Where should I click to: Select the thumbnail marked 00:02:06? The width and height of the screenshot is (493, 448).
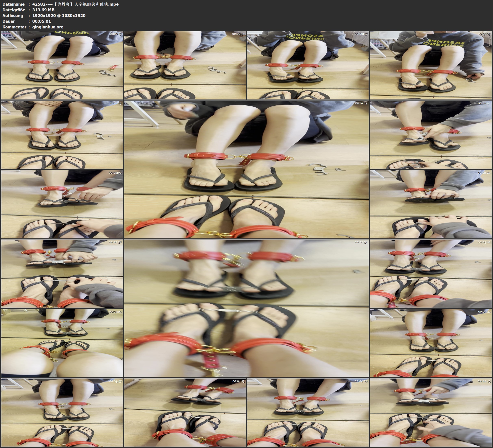(x=62, y=204)
